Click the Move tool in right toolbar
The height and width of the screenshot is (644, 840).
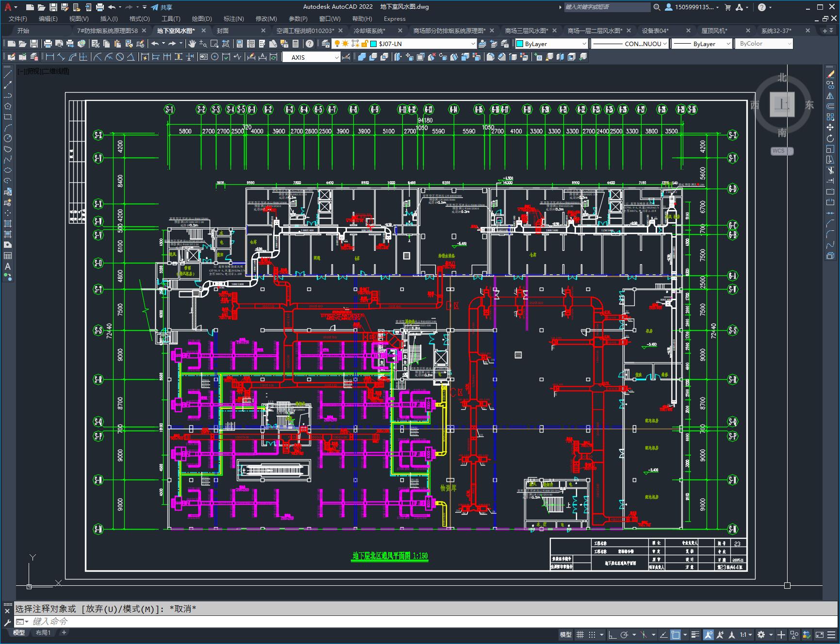pos(830,128)
